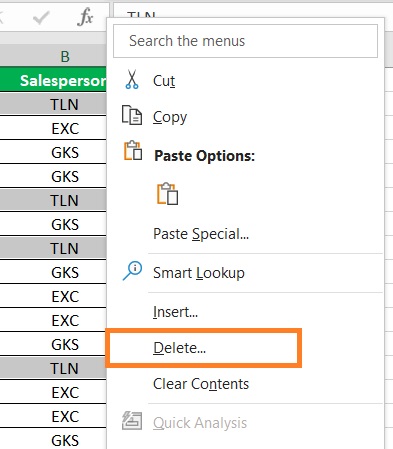This screenshot has height=449, width=393.
Task: Select the Copy menu entry text
Action: point(170,117)
